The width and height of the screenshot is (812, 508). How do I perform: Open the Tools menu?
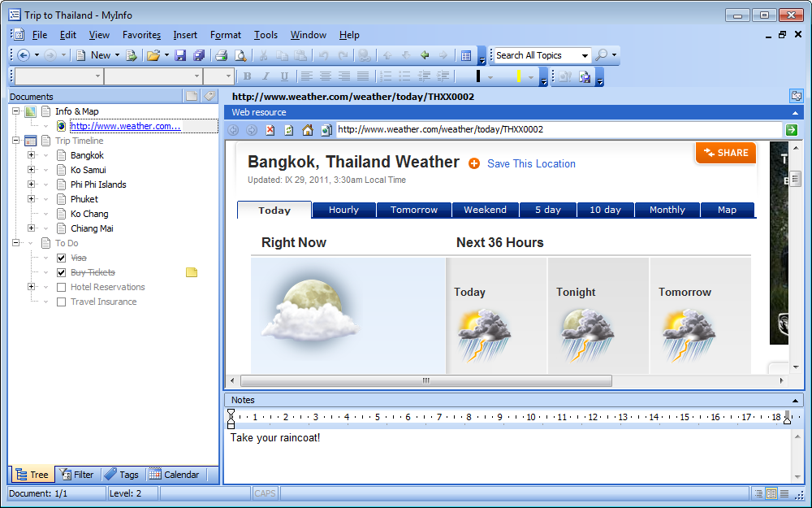coord(266,35)
